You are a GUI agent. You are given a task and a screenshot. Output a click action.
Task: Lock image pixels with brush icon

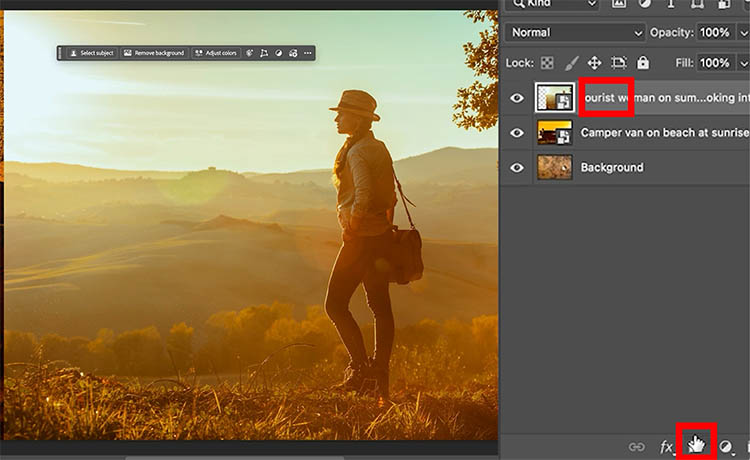point(572,63)
